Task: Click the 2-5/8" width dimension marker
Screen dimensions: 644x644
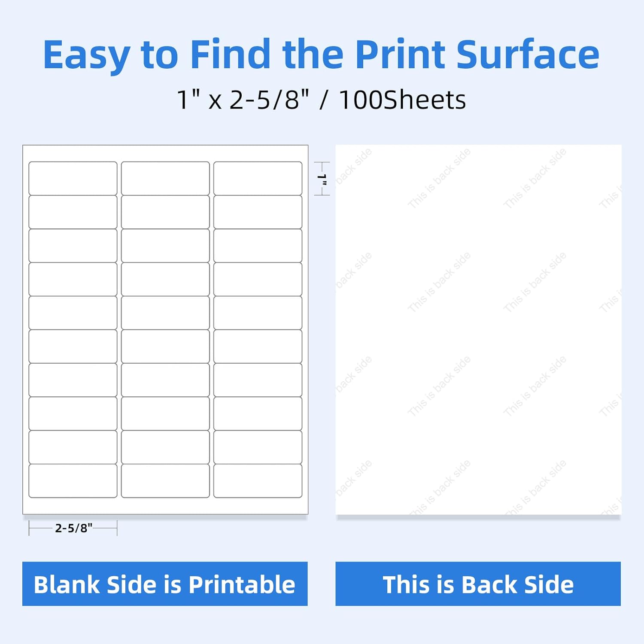Action: 73,528
